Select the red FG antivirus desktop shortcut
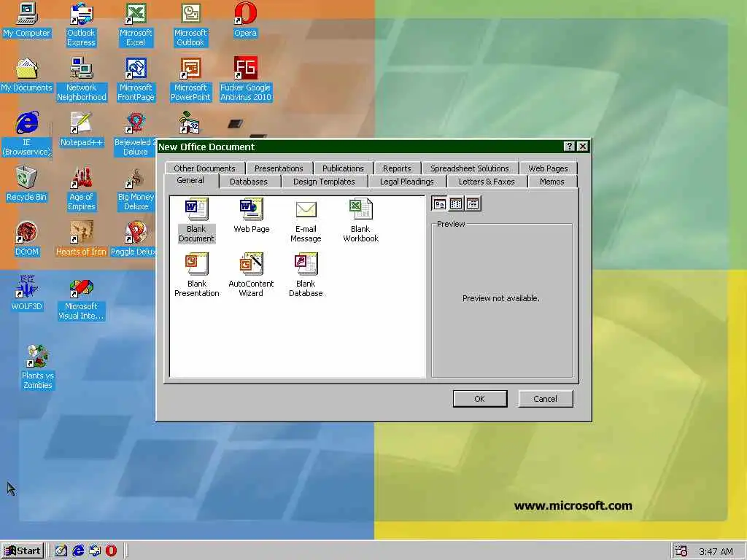 (245, 79)
